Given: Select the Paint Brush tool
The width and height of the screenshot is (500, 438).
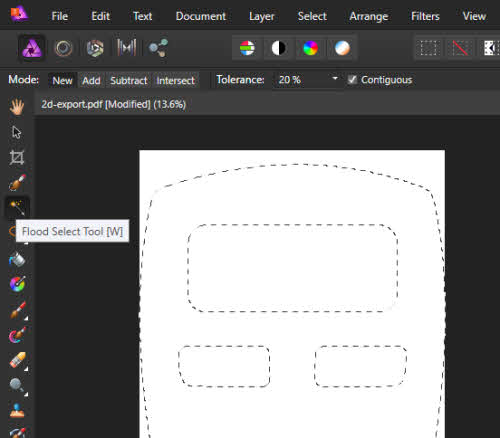Looking at the screenshot, I should tap(18, 310).
